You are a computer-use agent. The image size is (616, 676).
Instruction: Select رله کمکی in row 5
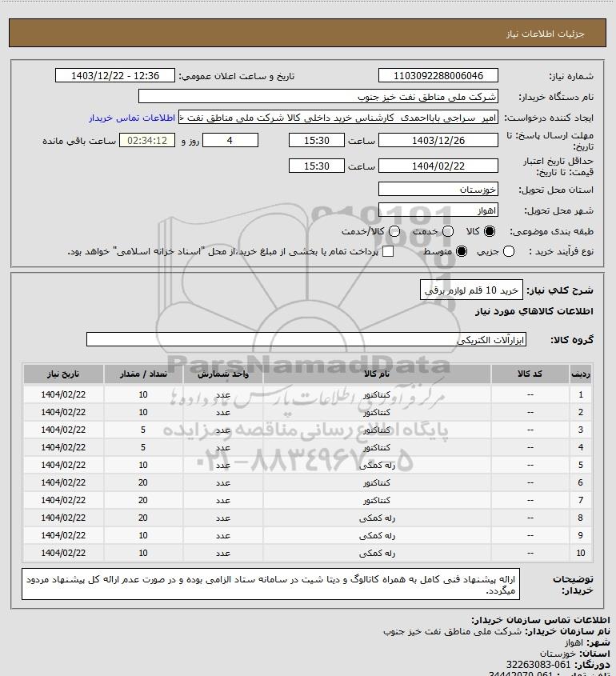click(x=377, y=465)
